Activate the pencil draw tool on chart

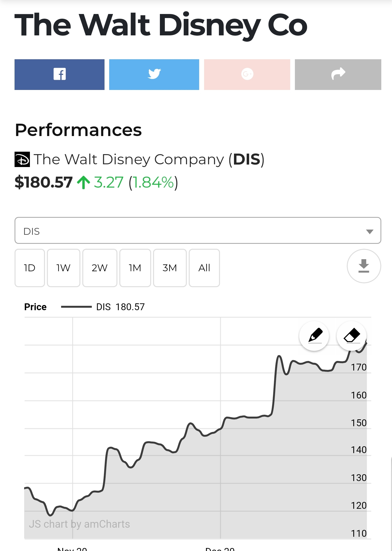coord(314,336)
